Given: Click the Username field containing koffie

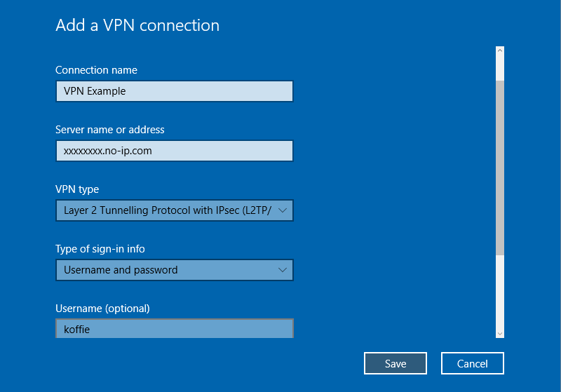Looking at the screenshot, I should (x=175, y=328).
